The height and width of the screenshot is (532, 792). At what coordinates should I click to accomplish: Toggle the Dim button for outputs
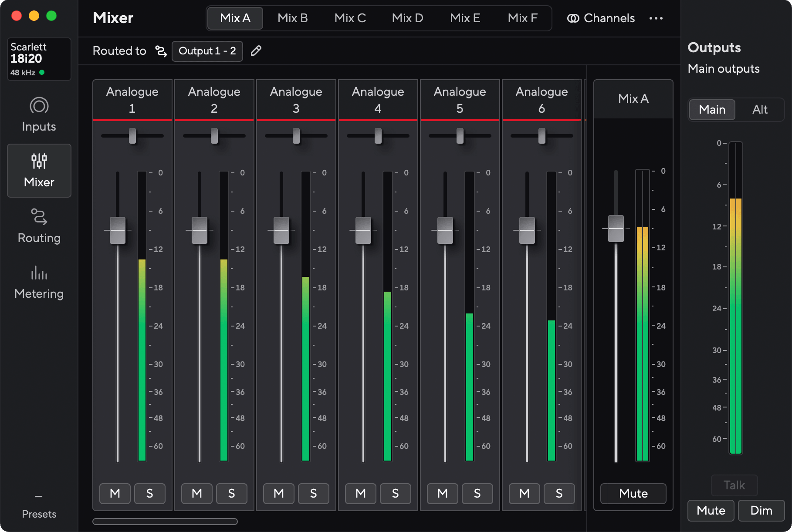761,510
